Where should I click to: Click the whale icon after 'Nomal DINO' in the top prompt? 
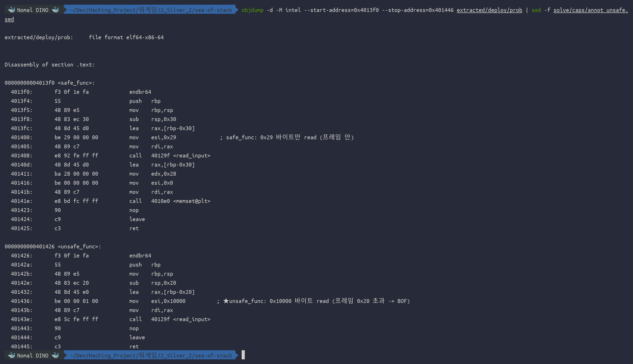pyautogui.click(x=55, y=10)
